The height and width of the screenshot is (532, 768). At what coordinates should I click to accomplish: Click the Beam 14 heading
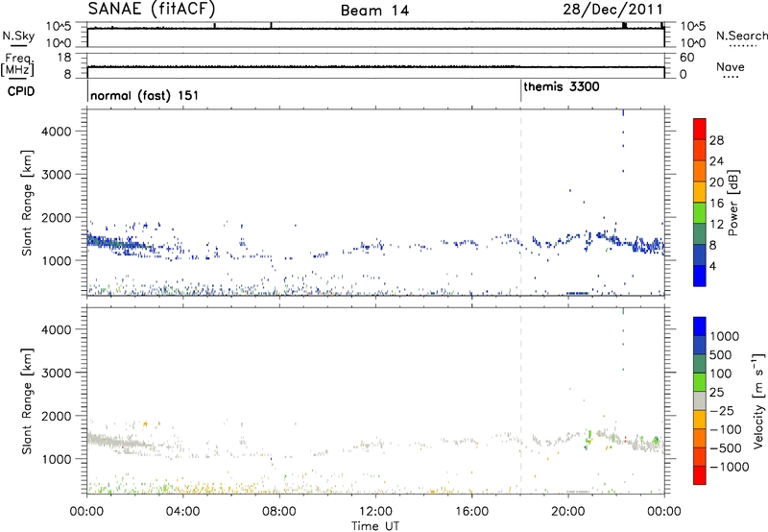tap(374, 11)
